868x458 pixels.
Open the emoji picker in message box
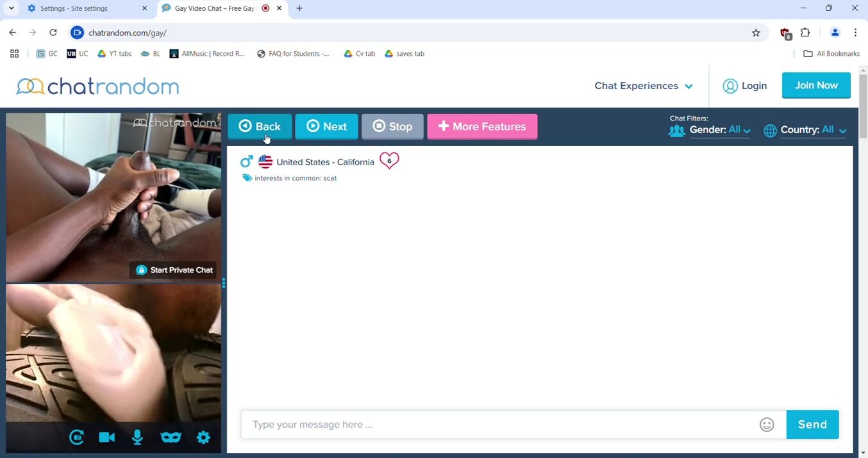click(767, 425)
